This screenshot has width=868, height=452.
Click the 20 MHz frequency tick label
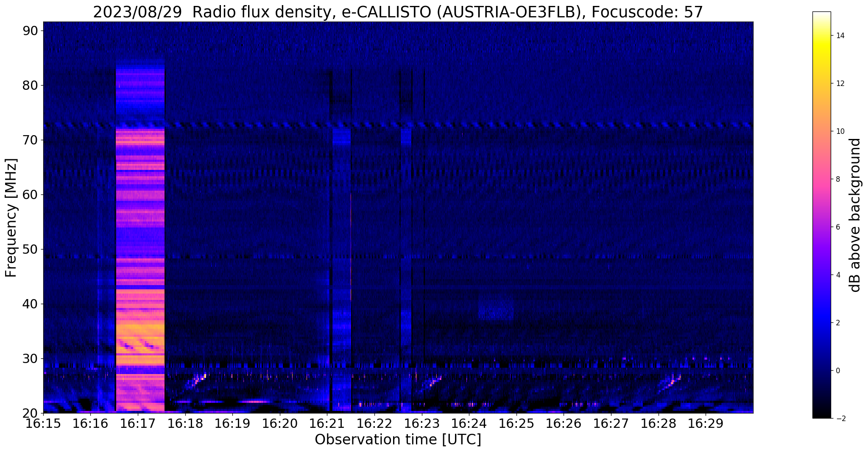click(30, 413)
